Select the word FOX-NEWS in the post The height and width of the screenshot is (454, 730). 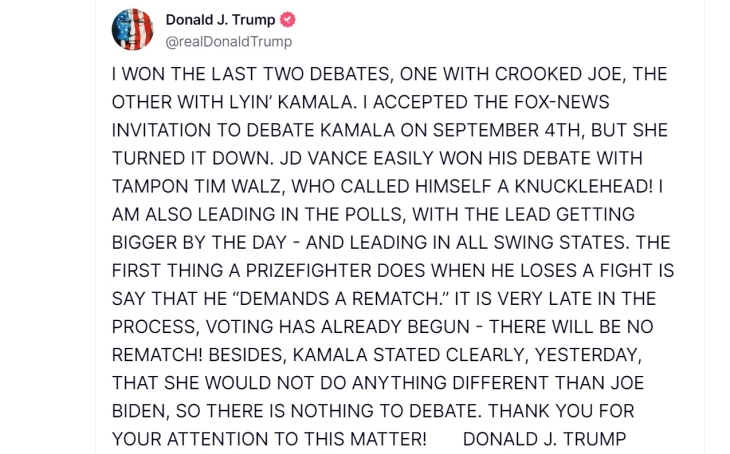[561, 102]
